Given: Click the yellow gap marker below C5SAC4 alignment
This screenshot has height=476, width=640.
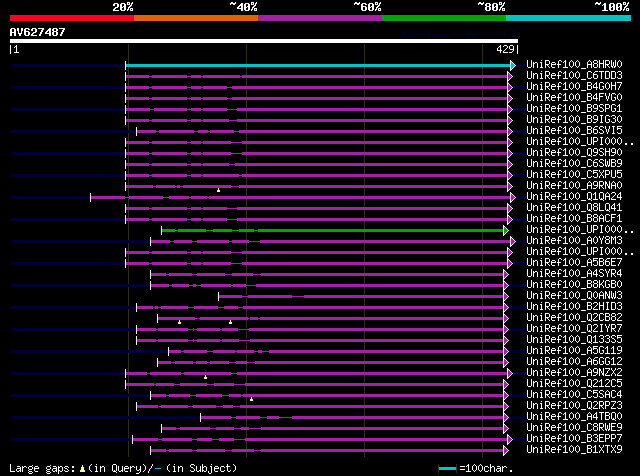Looking at the screenshot, I should point(251,399).
